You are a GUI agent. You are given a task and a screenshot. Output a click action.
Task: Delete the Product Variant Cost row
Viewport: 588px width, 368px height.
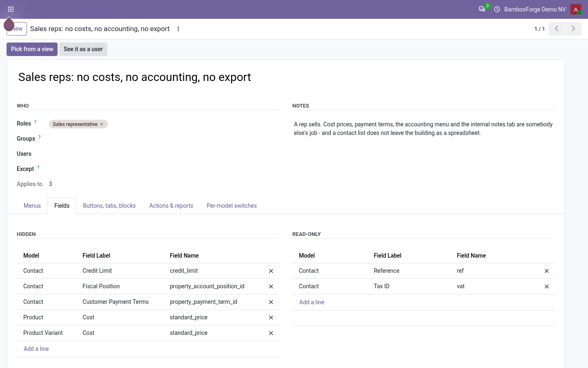coord(271,333)
